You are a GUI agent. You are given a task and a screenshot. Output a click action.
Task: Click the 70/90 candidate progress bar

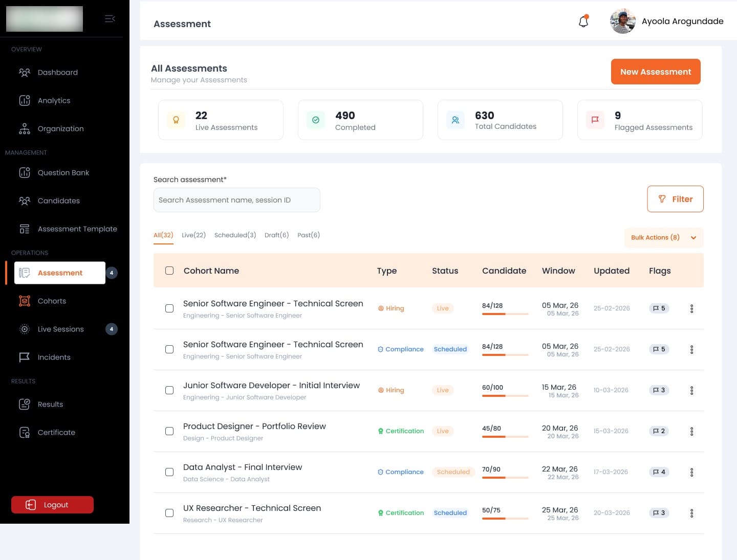(505, 478)
